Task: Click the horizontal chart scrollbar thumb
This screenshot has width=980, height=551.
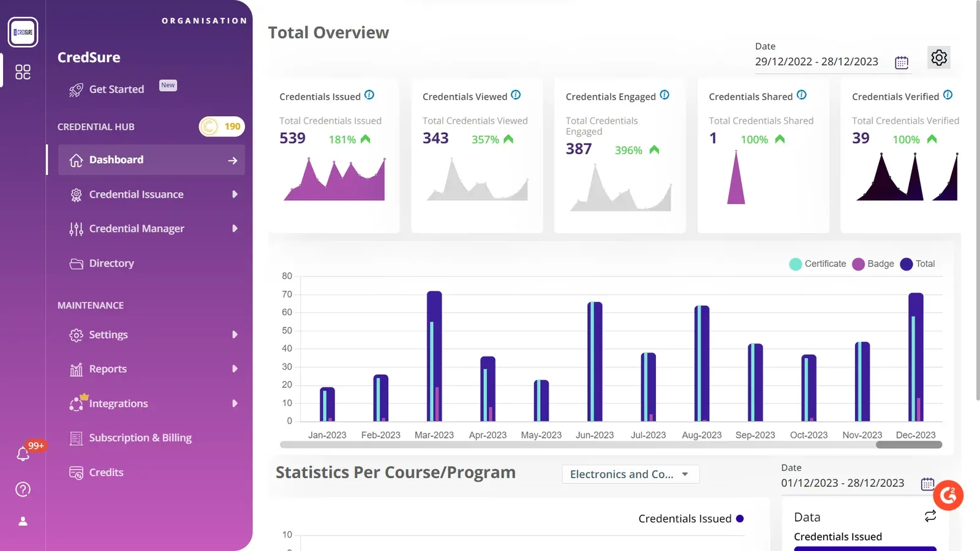Action: tap(909, 445)
